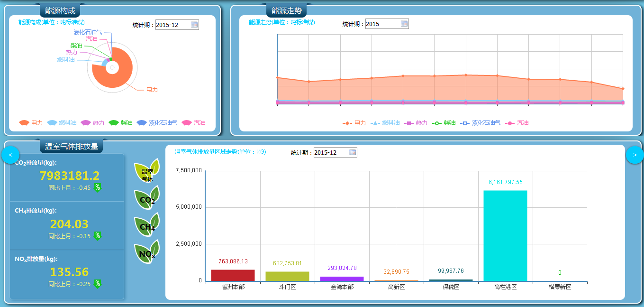Open calendar for 能源构成 date field
This screenshot has height=307, width=644.
tap(194, 25)
